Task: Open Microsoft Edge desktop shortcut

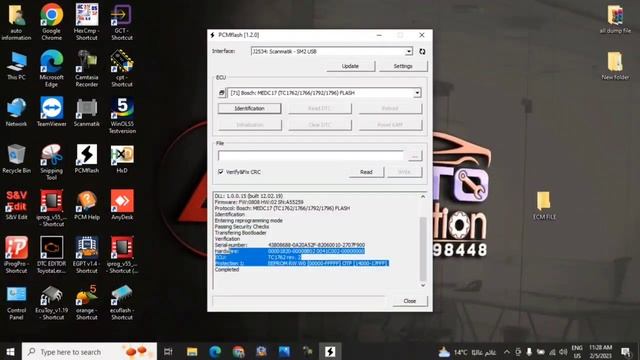Action: tap(51, 69)
